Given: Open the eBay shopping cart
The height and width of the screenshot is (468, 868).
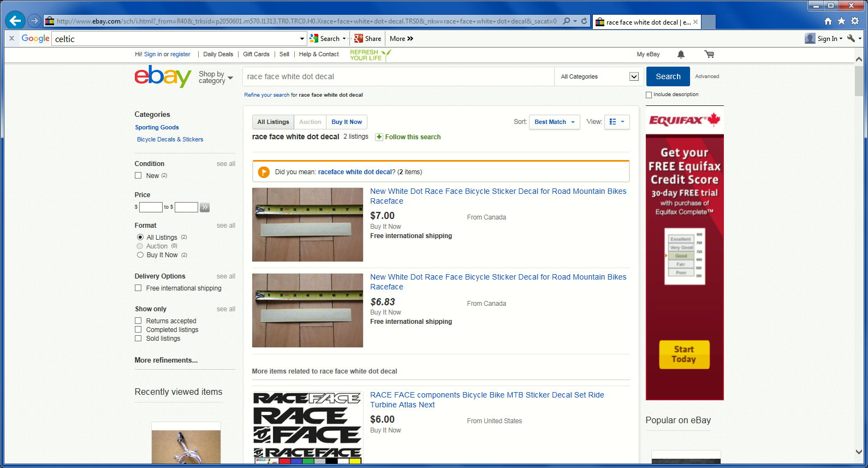Looking at the screenshot, I should click(709, 54).
